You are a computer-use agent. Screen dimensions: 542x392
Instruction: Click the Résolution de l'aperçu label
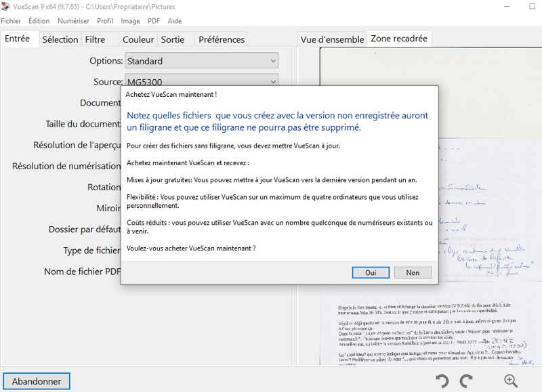pyautogui.click(x=77, y=145)
